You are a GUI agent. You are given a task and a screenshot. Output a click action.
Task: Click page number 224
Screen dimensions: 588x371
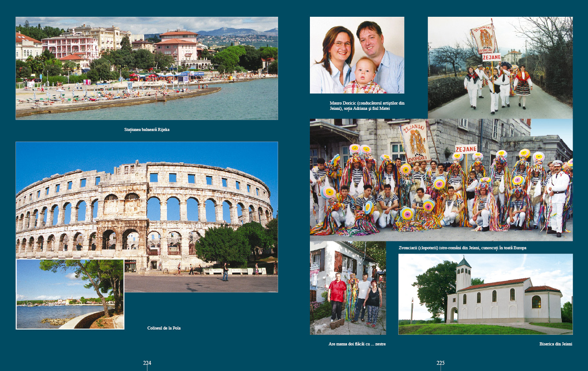pos(147,363)
